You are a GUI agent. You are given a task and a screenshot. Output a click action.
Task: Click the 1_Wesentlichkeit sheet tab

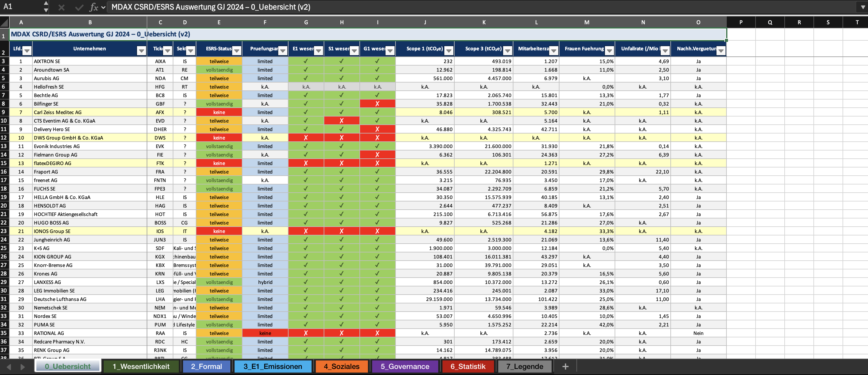coord(141,366)
